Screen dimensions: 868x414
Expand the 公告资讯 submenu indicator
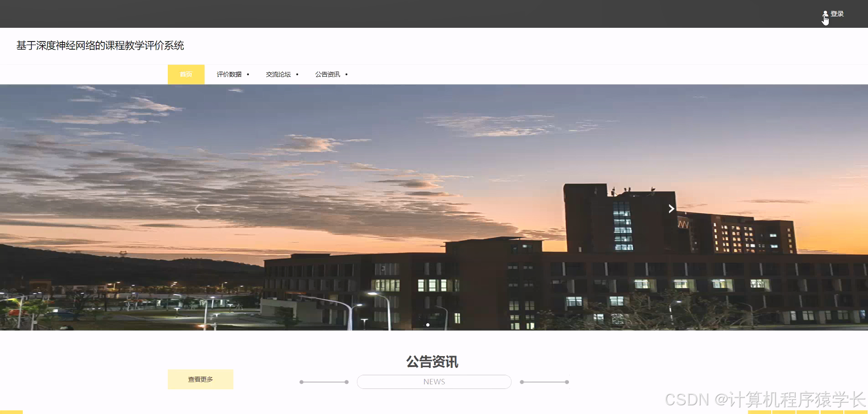click(347, 74)
